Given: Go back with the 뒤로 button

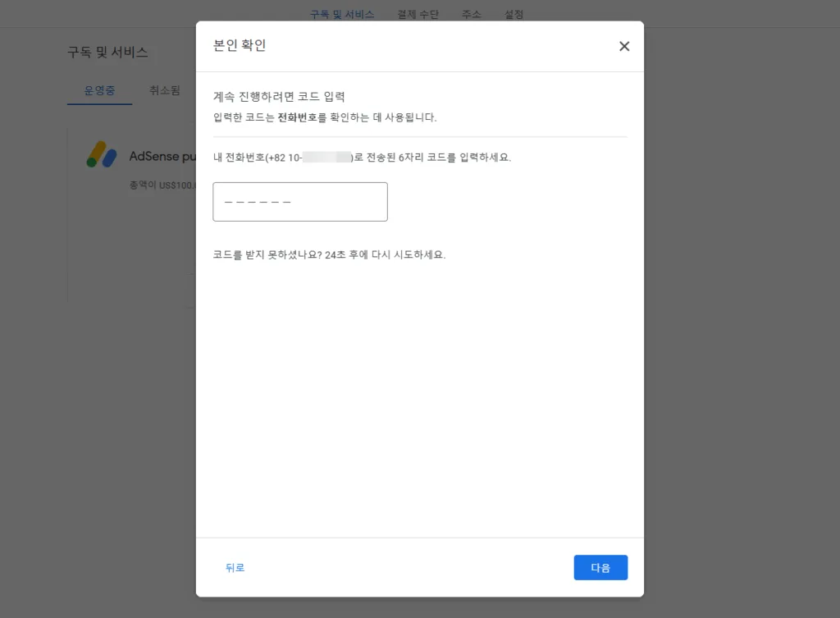Looking at the screenshot, I should (235, 568).
